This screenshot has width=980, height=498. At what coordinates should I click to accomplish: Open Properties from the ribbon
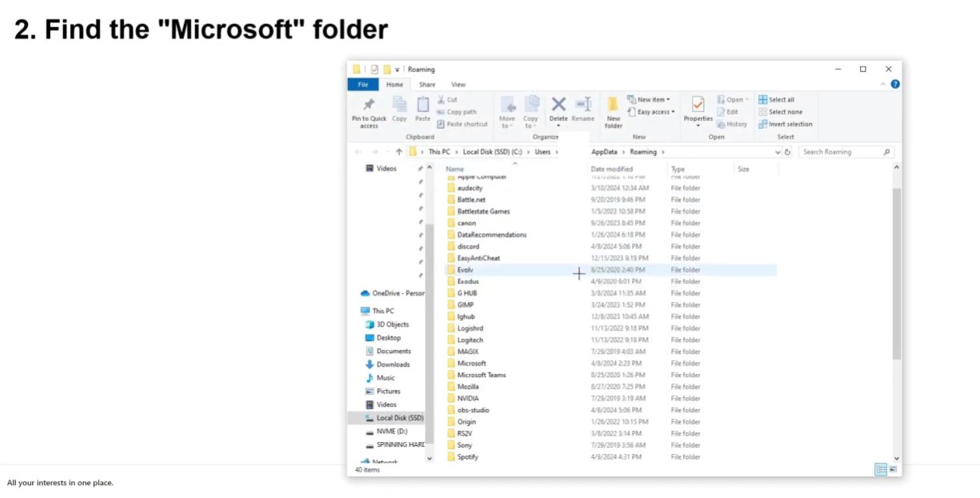pyautogui.click(x=698, y=110)
